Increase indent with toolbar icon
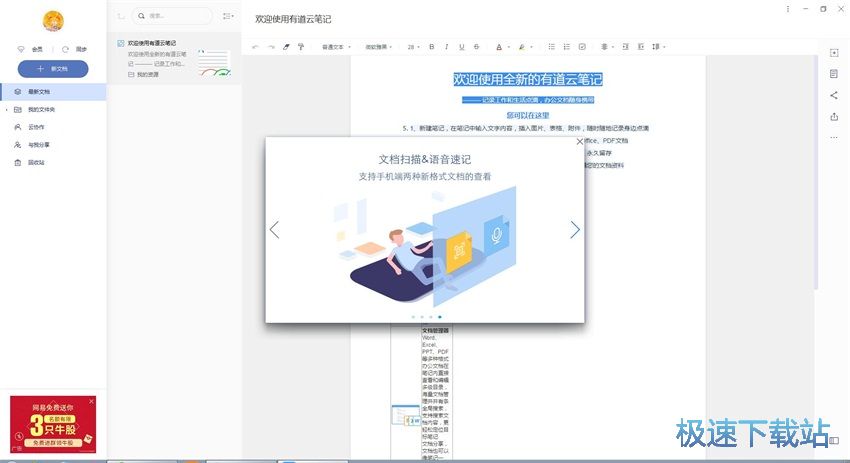Image resolution: width=850 pixels, height=463 pixels. [x=625, y=47]
